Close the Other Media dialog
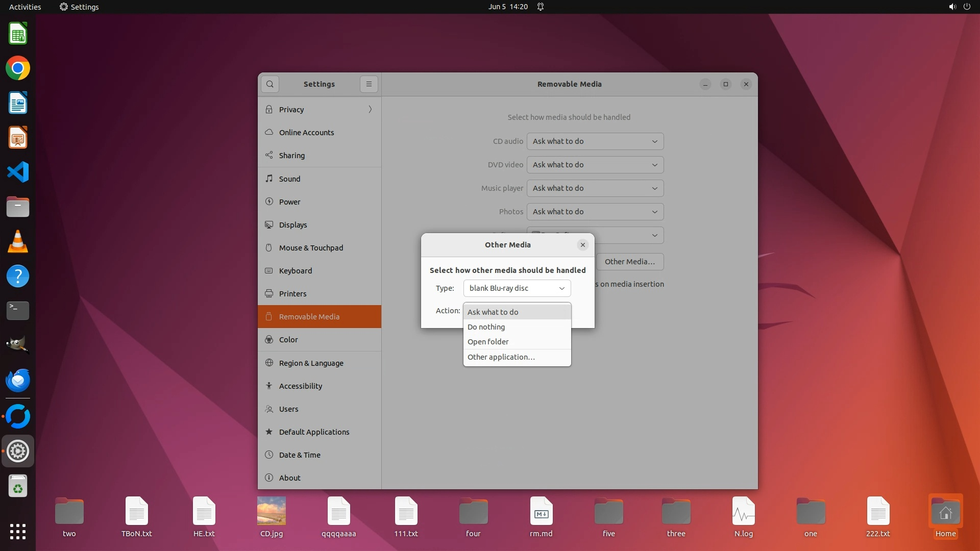The width and height of the screenshot is (980, 551). (582, 245)
